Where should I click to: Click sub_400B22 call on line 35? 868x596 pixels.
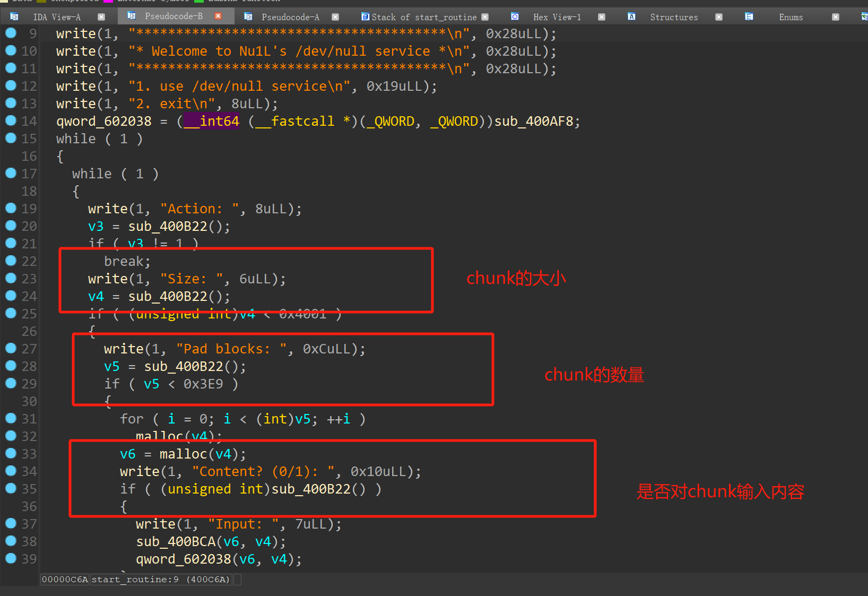click(x=311, y=489)
